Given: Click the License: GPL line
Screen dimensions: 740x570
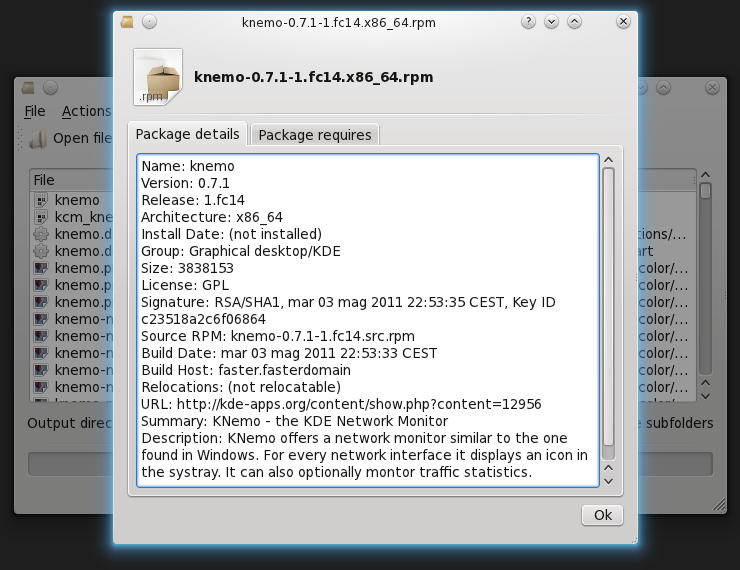Looking at the screenshot, I should click(x=185, y=285).
